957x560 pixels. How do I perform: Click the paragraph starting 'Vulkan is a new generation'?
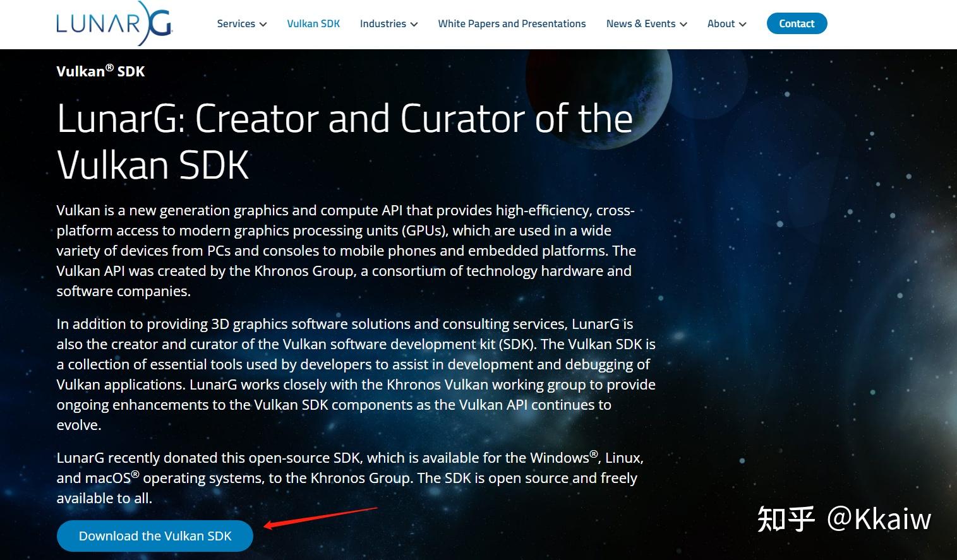[x=346, y=251]
